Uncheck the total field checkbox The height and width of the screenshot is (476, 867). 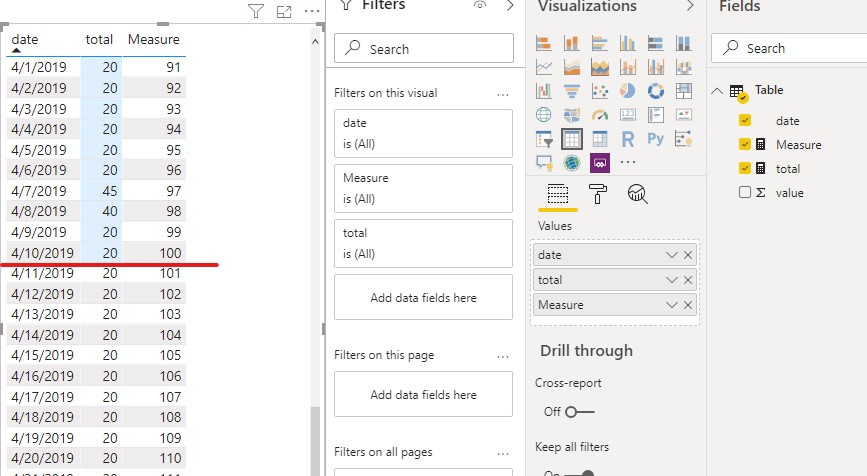745,168
